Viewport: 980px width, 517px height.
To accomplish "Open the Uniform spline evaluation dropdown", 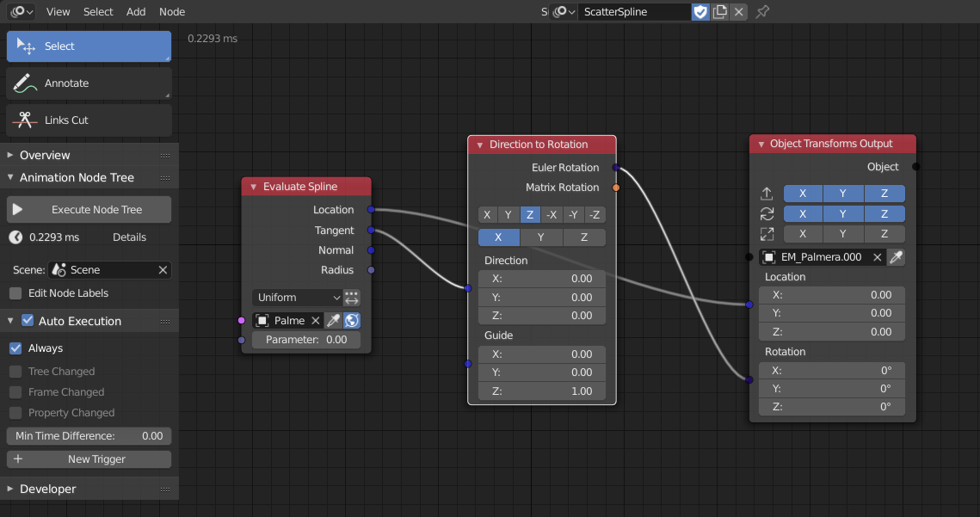I will point(297,297).
